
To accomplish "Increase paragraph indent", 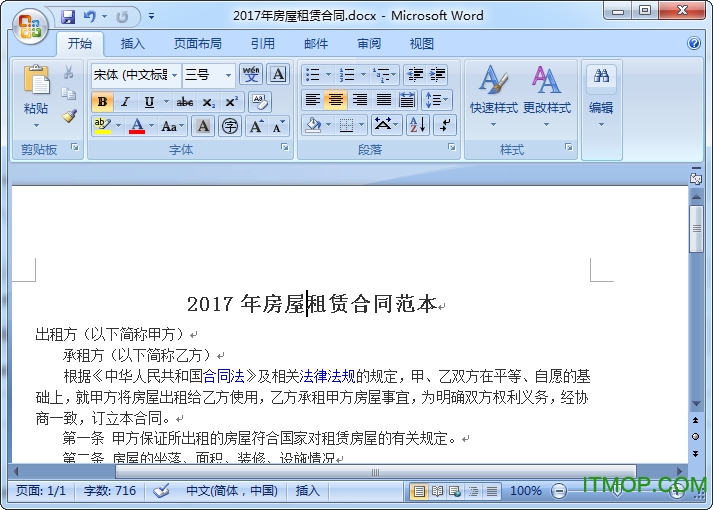I will (x=437, y=75).
